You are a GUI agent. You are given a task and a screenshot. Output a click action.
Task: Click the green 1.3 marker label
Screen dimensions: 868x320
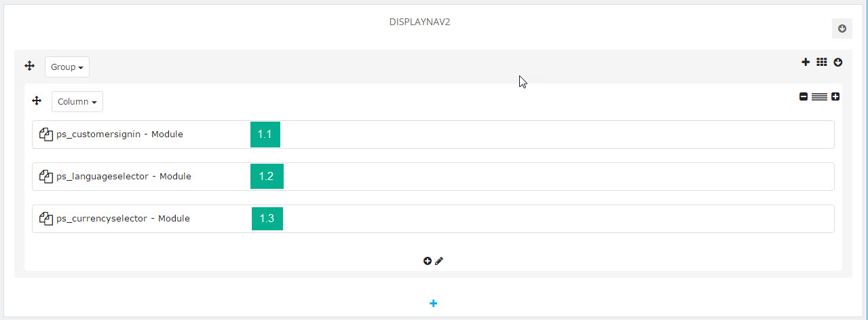click(x=267, y=219)
